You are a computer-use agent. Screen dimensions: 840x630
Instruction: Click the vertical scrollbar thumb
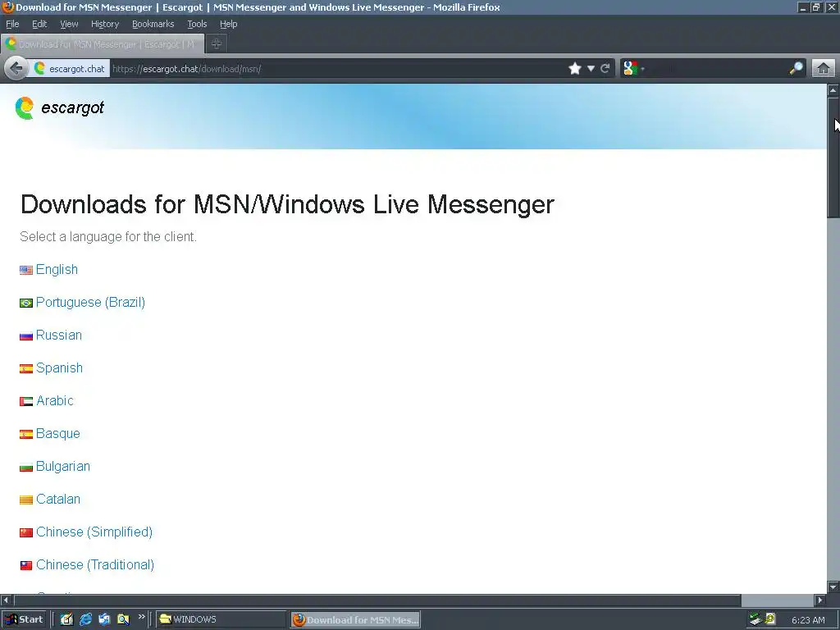pyautogui.click(x=833, y=157)
